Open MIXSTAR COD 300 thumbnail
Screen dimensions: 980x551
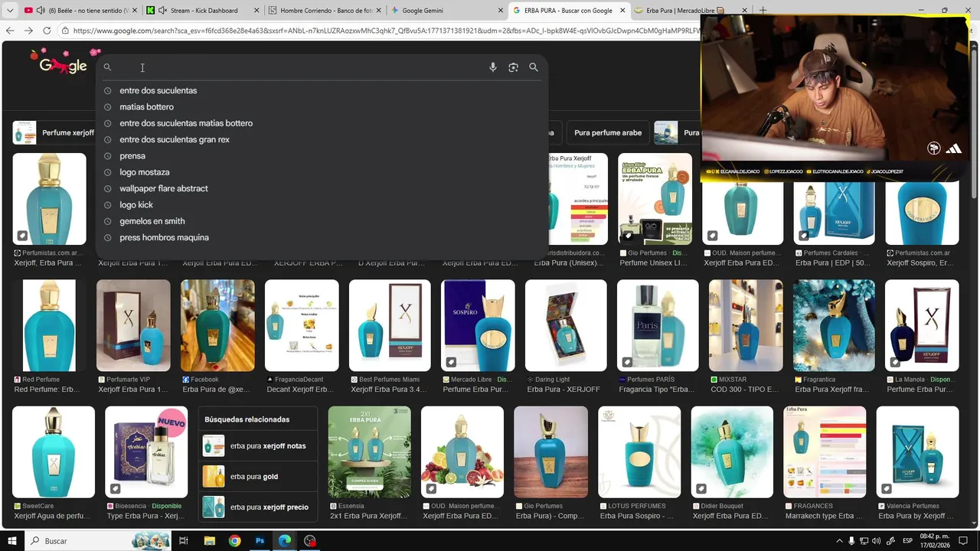pyautogui.click(x=746, y=325)
